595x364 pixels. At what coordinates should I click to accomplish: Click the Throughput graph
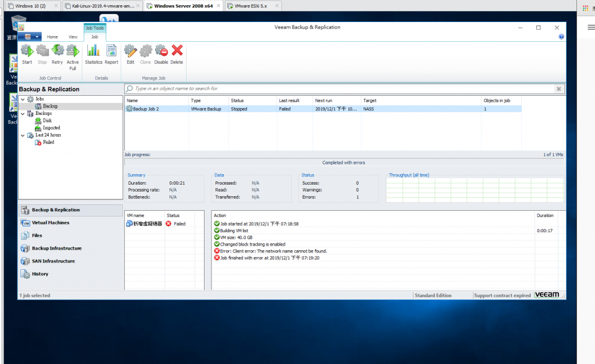[x=475, y=190]
